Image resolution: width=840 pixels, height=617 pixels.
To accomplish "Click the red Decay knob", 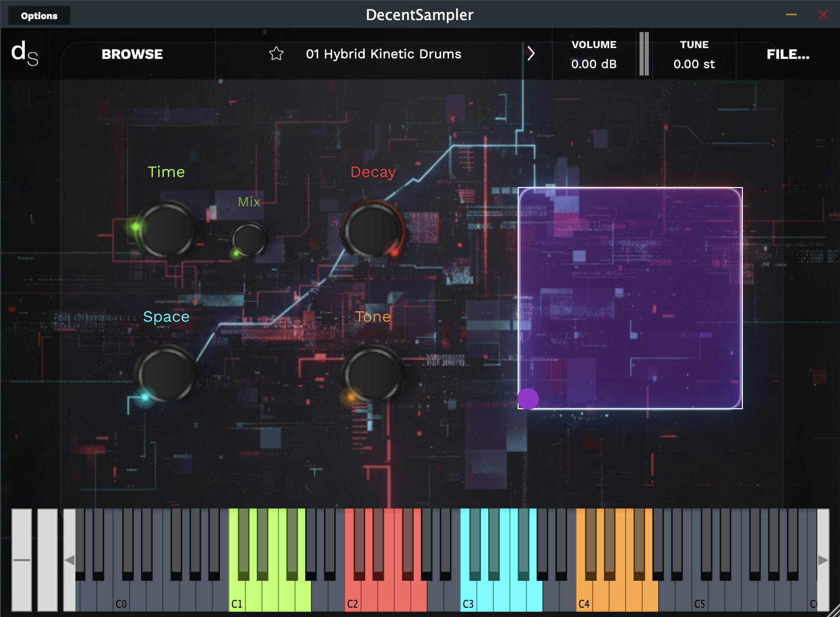I will point(373,229).
